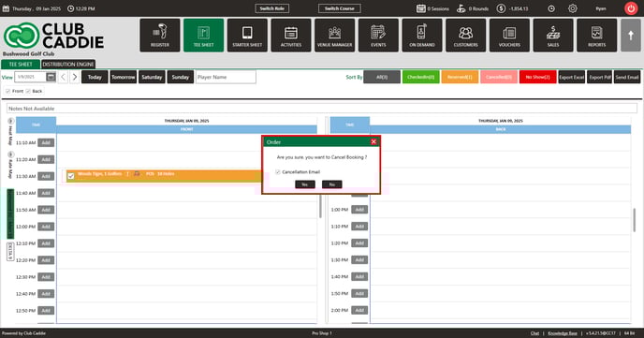Screen dimensions: 644x338
Task: Open the Activities calendar module
Action: click(291, 36)
